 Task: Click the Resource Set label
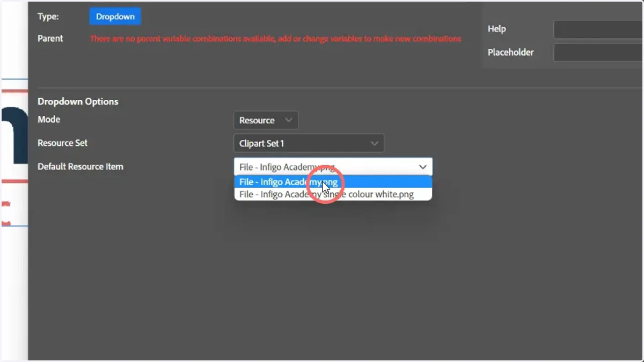pos(62,143)
